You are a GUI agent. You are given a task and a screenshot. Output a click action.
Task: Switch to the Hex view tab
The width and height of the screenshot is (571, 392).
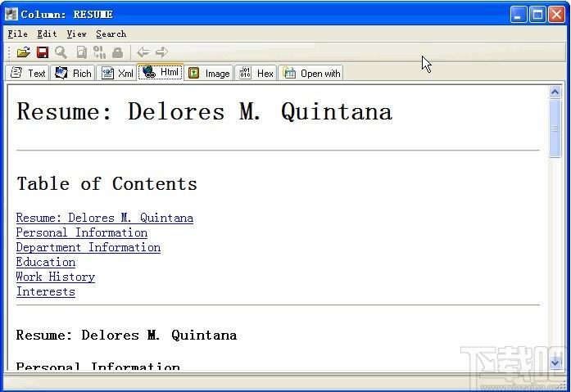(x=256, y=73)
